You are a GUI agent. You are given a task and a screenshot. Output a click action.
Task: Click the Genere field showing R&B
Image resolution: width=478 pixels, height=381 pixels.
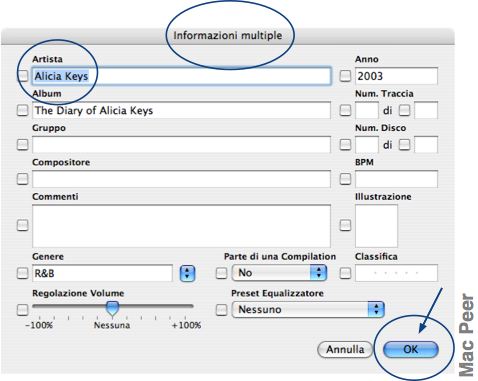(102, 273)
